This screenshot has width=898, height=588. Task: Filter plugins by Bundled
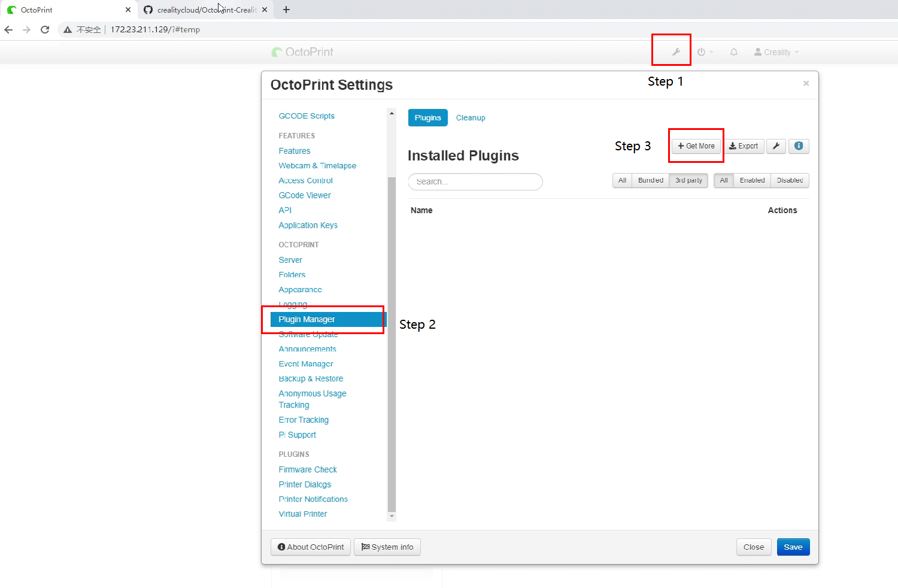click(x=651, y=180)
